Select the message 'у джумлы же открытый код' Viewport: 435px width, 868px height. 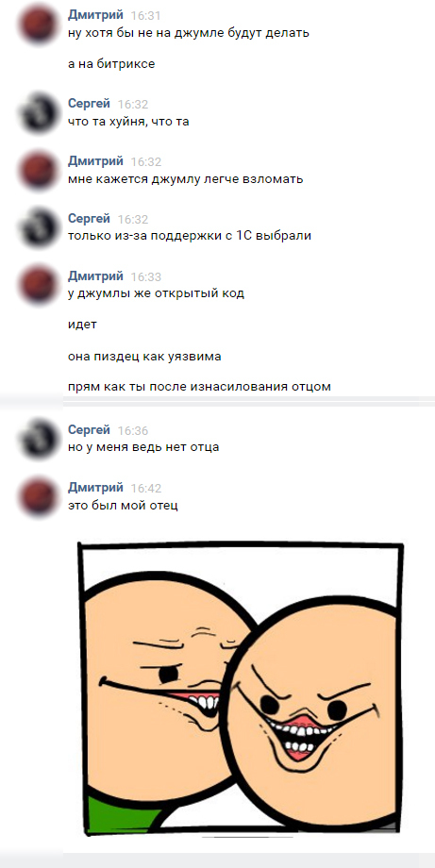pos(156,293)
